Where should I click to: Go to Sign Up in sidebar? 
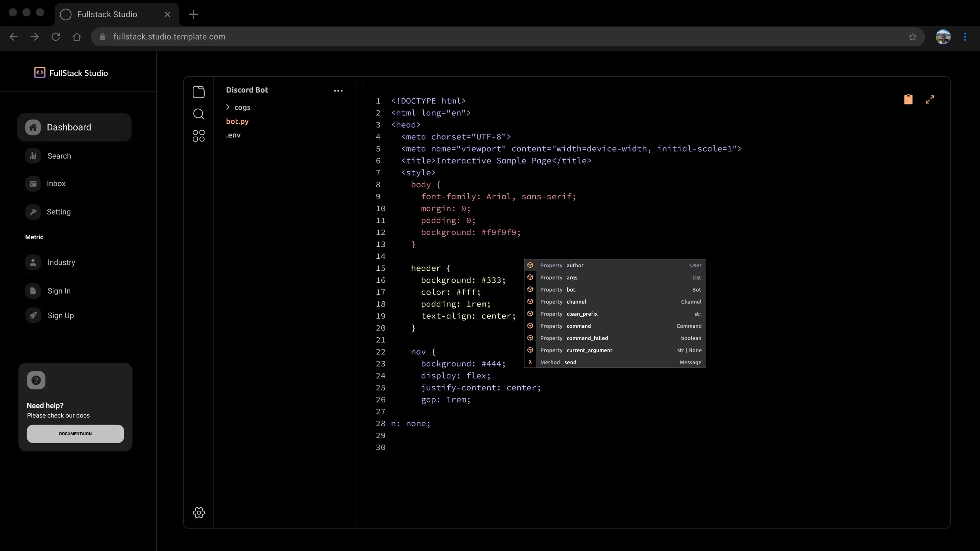pyautogui.click(x=61, y=315)
